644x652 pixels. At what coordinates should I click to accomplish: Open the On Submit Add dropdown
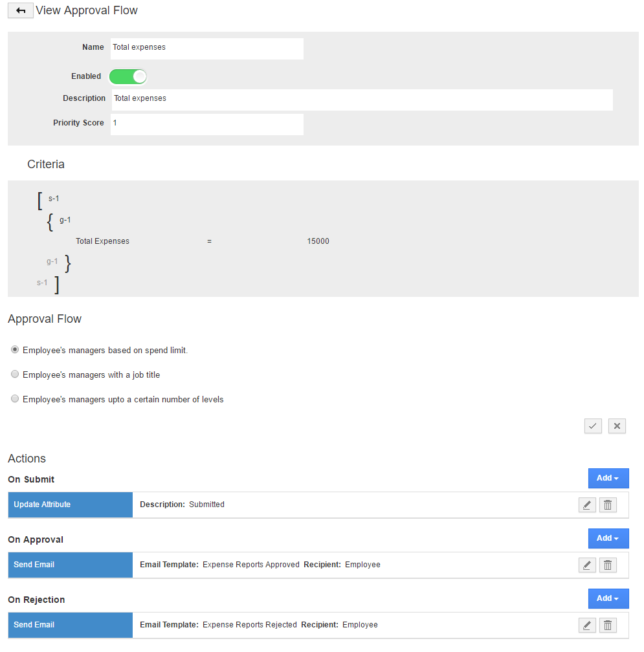[608, 479]
